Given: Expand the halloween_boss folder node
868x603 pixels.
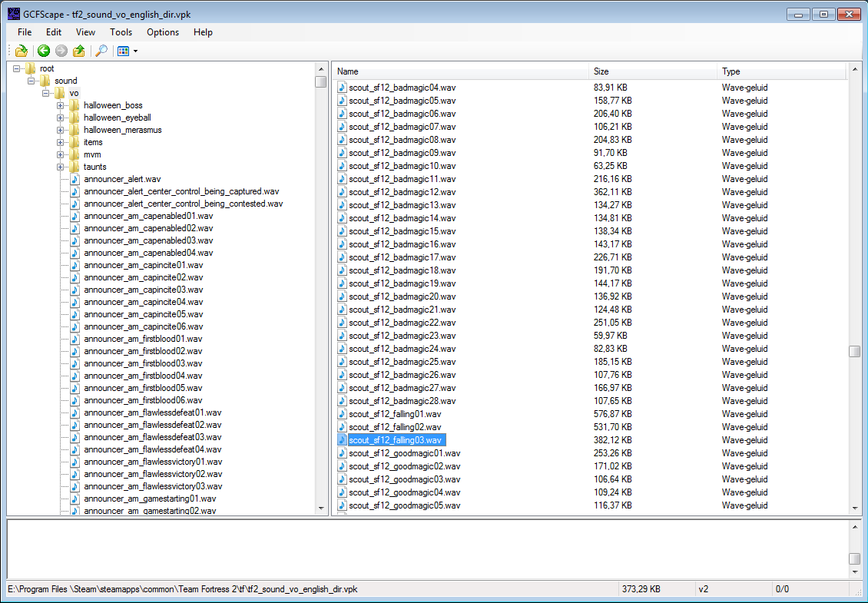Looking at the screenshot, I should [x=60, y=105].
